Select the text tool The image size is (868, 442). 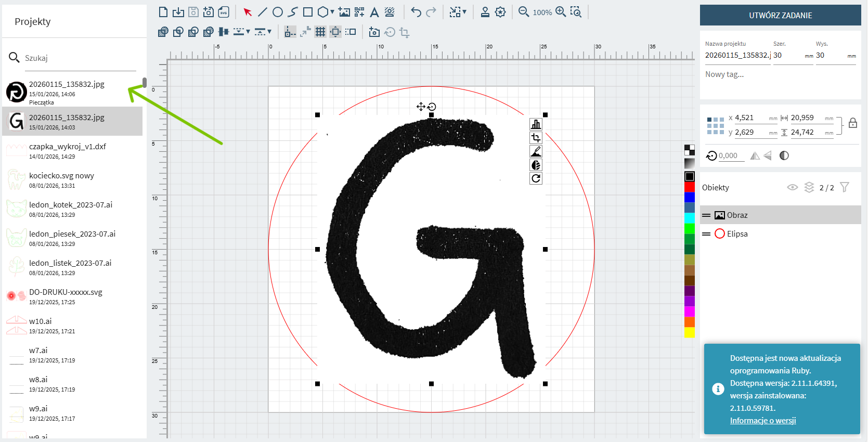click(374, 12)
